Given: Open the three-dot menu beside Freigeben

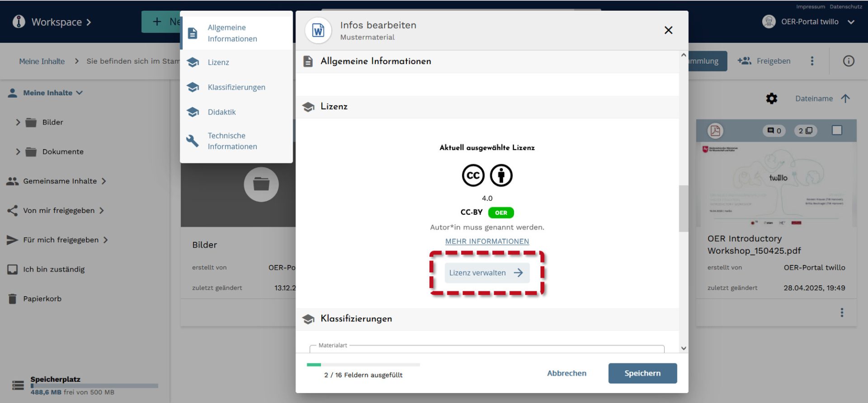Looking at the screenshot, I should 812,61.
